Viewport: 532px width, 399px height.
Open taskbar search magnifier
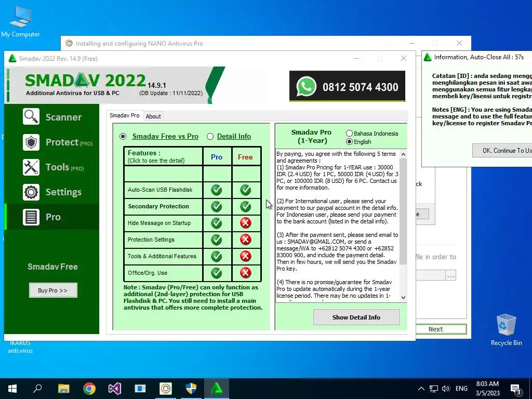tap(37, 389)
